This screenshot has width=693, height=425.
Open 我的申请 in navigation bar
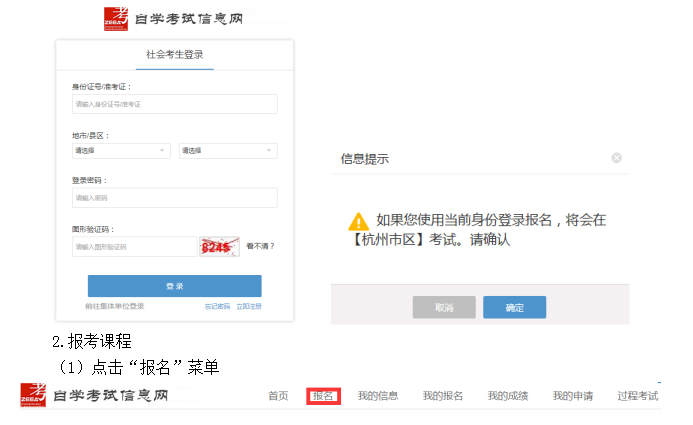tap(573, 396)
